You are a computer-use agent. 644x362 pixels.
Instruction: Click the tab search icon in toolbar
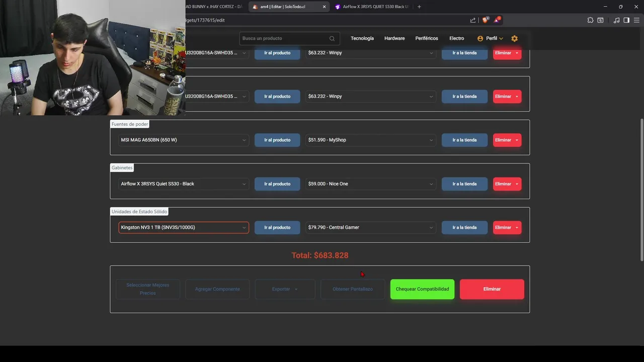click(600, 20)
